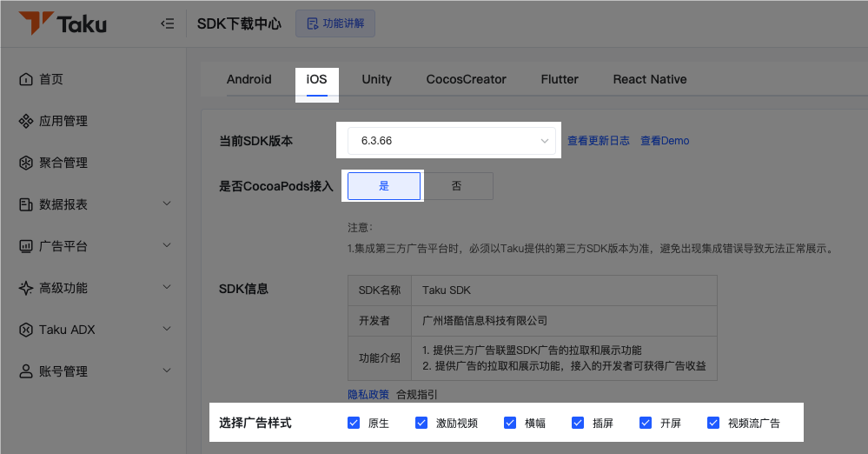
Task: Open the 合规指引 link
Action: point(417,394)
